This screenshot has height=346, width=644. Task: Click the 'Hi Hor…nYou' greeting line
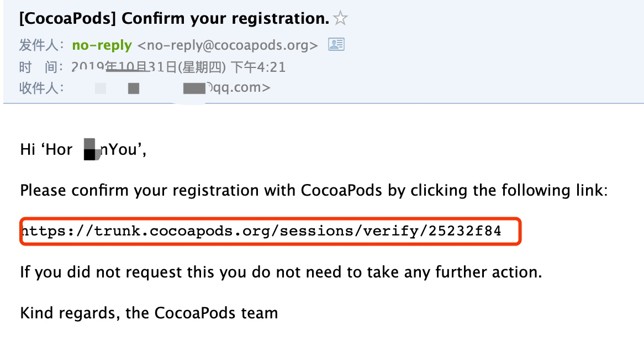(83, 149)
